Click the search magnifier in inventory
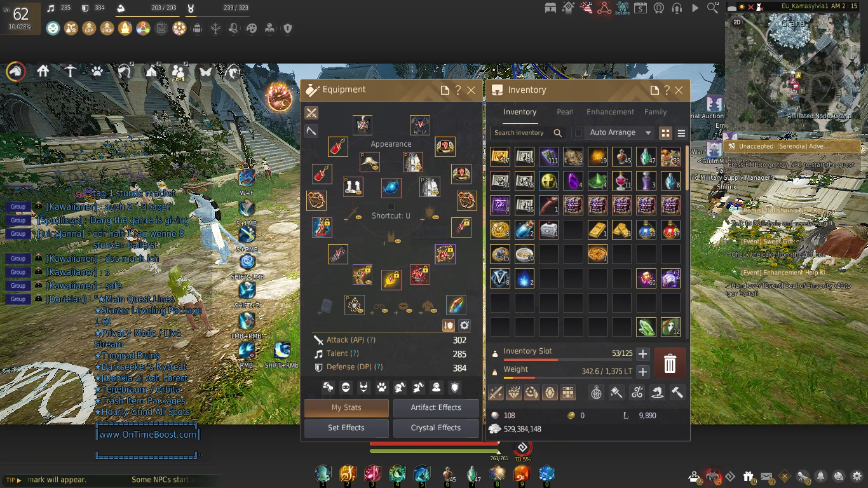The image size is (868, 488). click(x=558, y=133)
